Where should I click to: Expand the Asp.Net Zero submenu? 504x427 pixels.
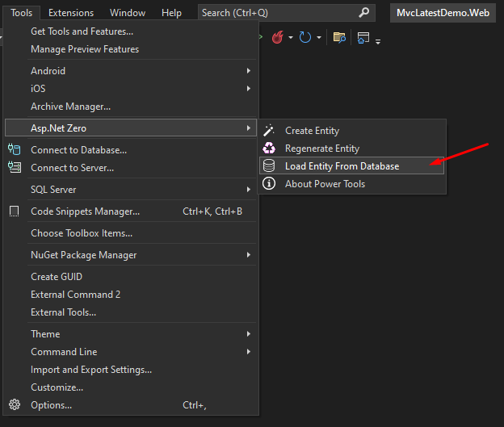click(x=131, y=128)
